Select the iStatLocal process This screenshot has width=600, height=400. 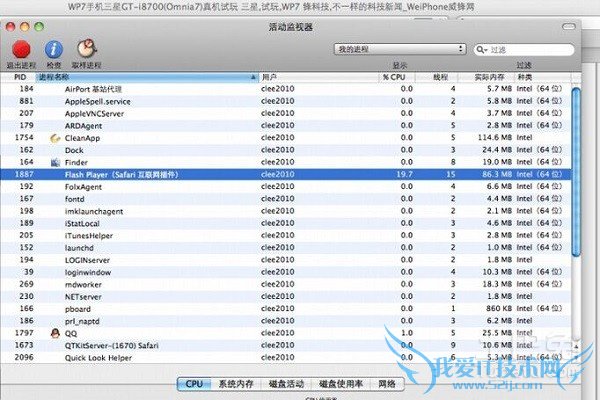point(285,224)
